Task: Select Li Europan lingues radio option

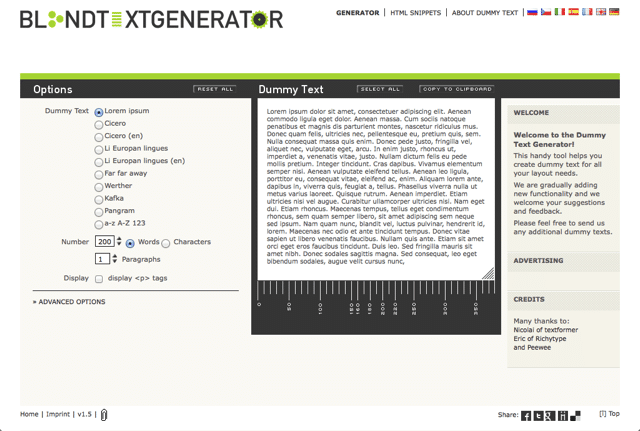Action: [x=99, y=149]
